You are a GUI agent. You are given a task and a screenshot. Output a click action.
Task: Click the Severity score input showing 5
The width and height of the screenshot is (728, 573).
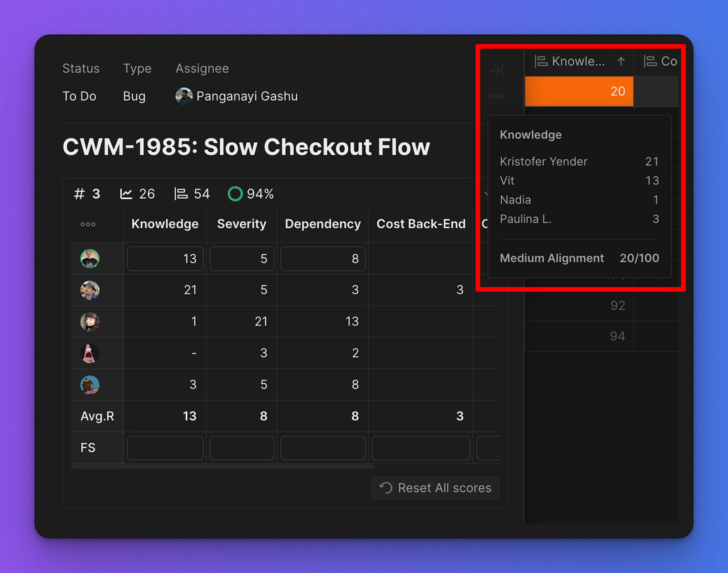241,258
